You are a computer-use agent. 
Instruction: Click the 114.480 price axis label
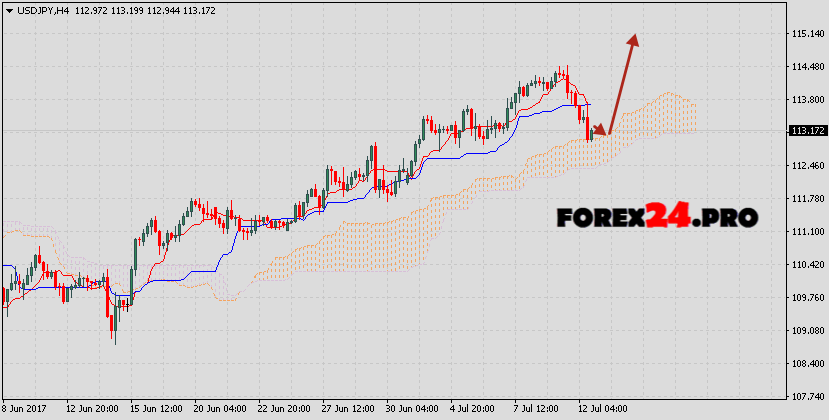806,67
